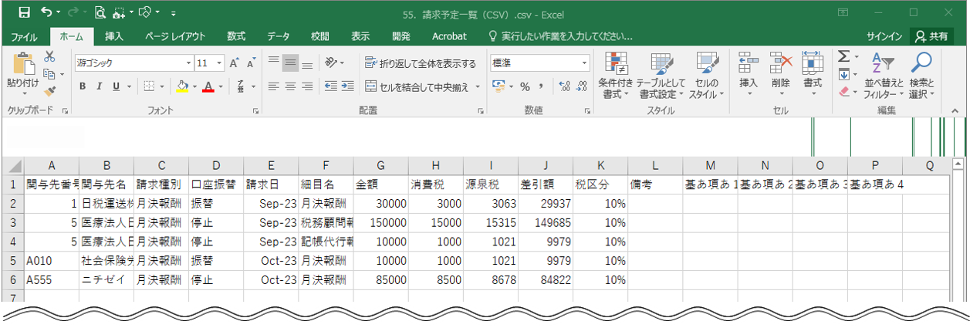Expand the font size 11 dropdown
980x328 pixels.
pyautogui.click(x=220, y=63)
